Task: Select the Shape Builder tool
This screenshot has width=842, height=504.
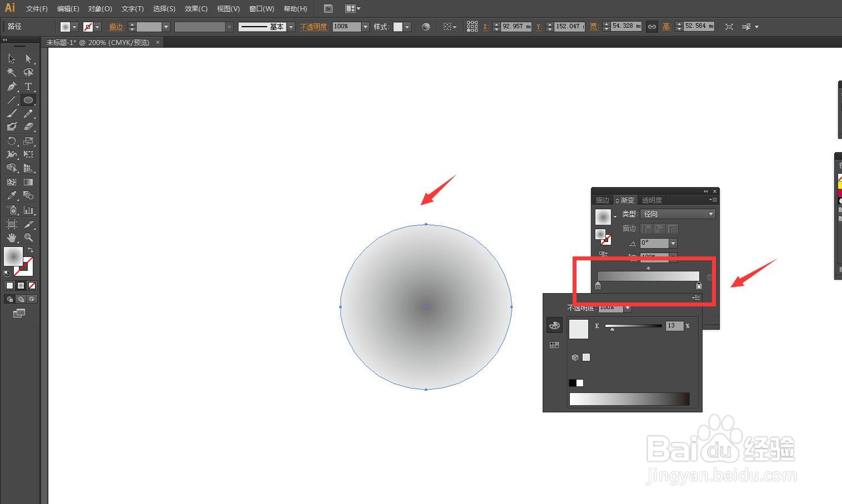Action: click(x=12, y=168)
